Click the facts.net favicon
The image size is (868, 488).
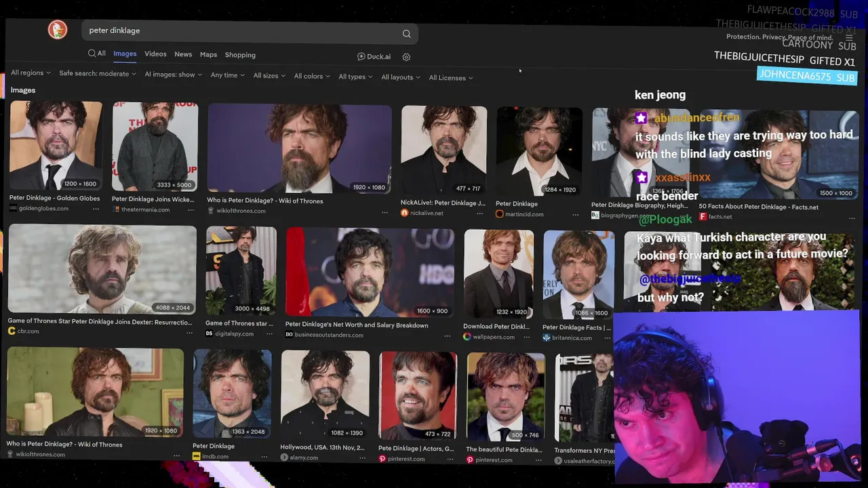click(x=703, y=217)
